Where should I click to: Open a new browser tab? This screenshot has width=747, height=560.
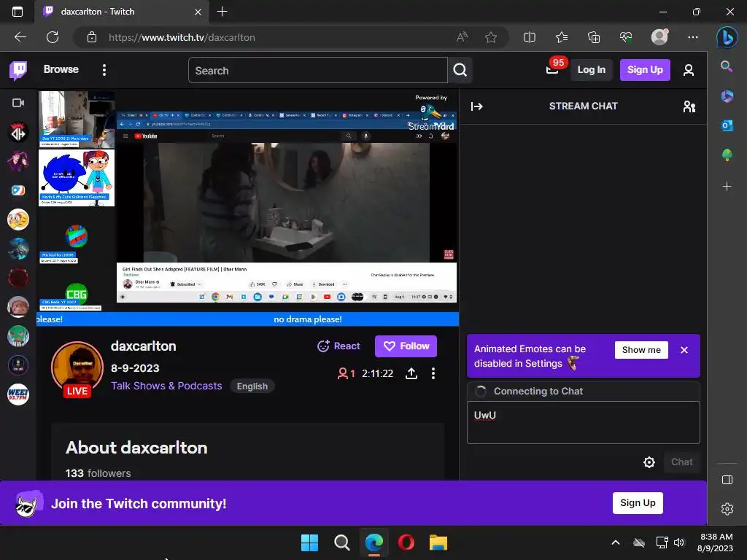click(x=222, y=12)
